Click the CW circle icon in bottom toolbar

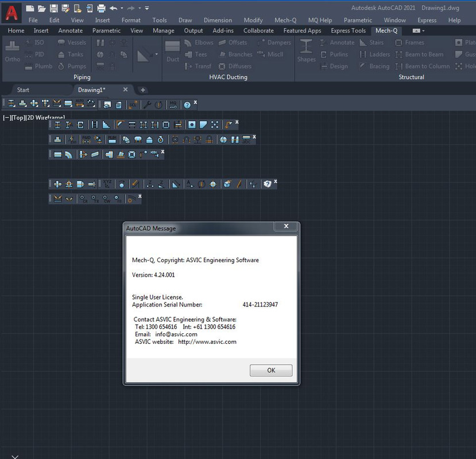106,199
